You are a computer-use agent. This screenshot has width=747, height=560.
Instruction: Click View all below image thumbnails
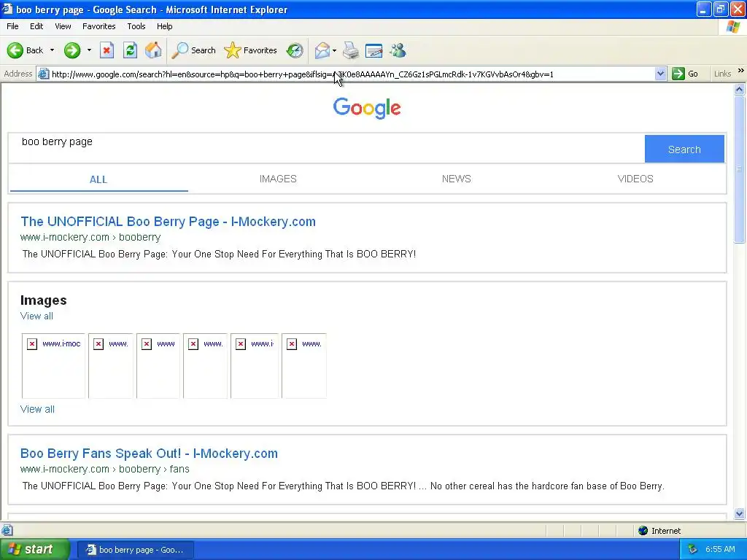pyautogui.click(x=37, y=409)
